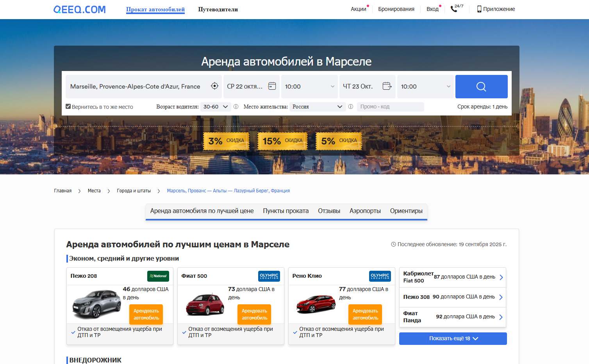Screen dimensions: 589x364
Task: Switch to the Пункты проката tab
Action: (x=286, y=211)
